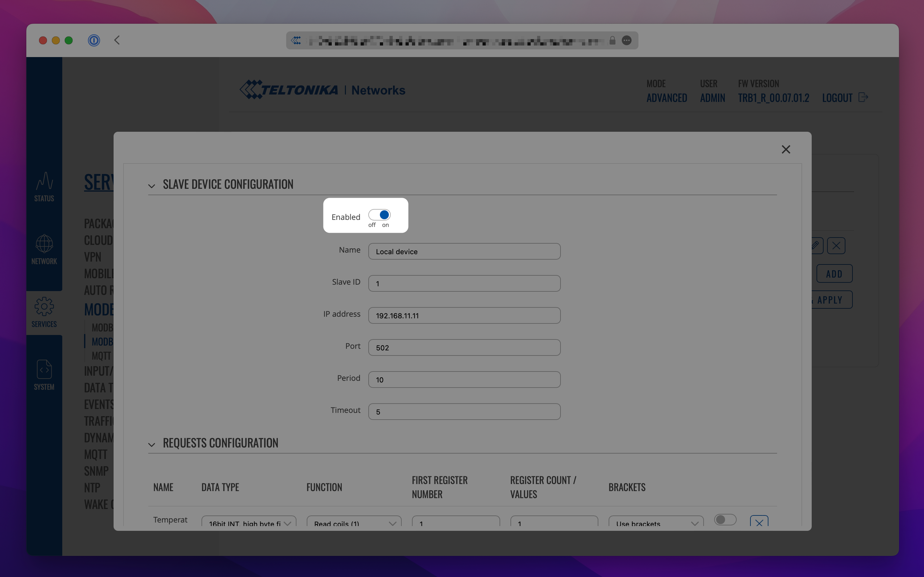Image resolution: width=924 pixels, height=577 pixels.
Task: Close the slave device configuration dialog
Action: click(x=785, y=149)
